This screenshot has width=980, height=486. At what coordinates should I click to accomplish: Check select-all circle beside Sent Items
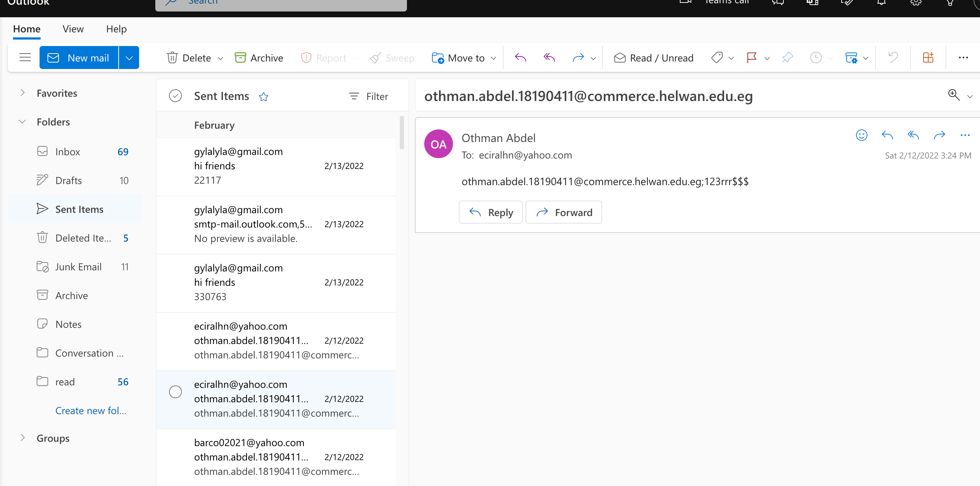pyautogui.click(x=175, y=96)
